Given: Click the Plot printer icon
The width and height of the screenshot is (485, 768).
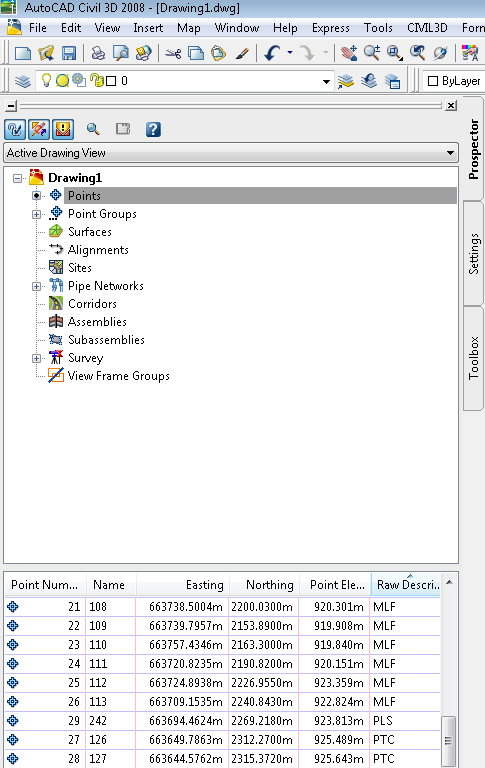Looking at the screenshot, I should pyautogui.click(x=98, y=53).
